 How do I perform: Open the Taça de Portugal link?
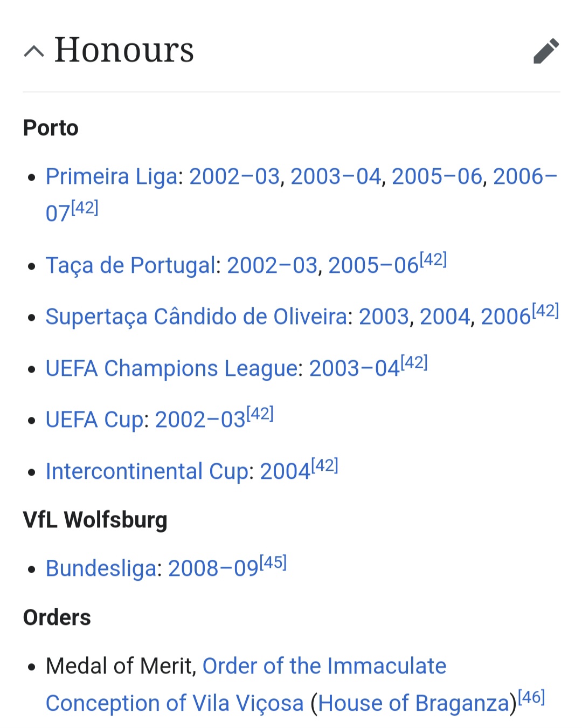coord(130,265)
